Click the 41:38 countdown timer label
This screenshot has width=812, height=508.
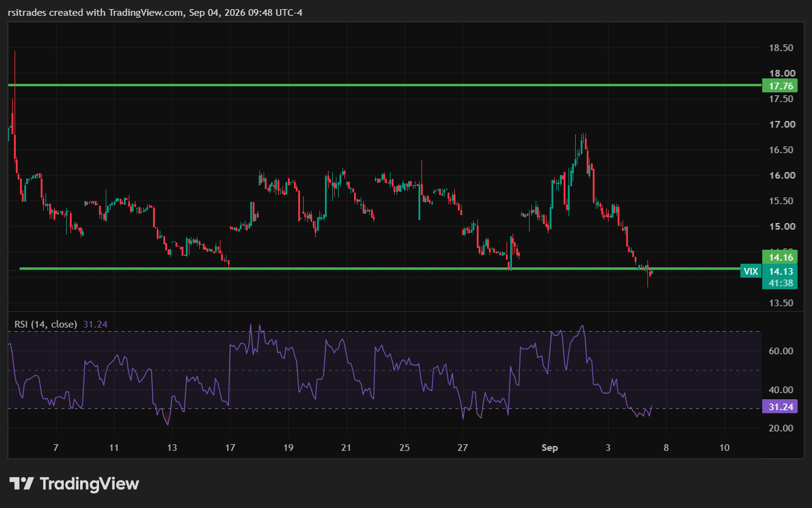click(780, 283)
